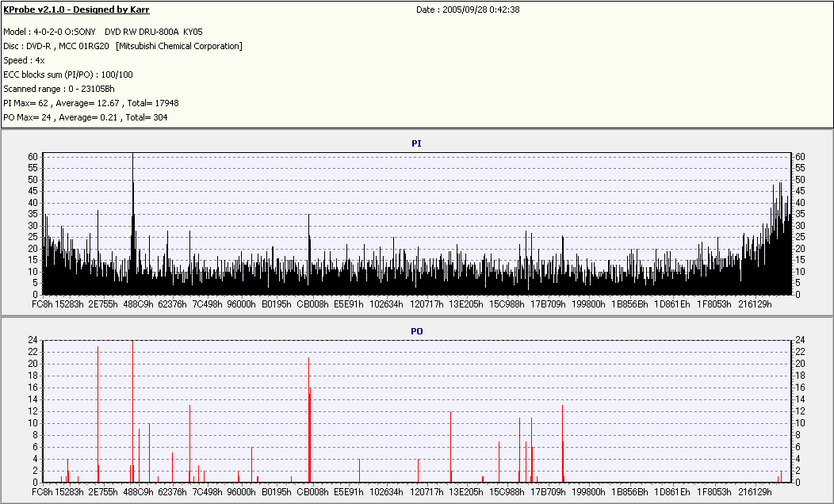This screenshot has height=504, width=834.
Task: Click the Disc DVD-R MCC 01RG20 line
Action: (x=123, y=46)
